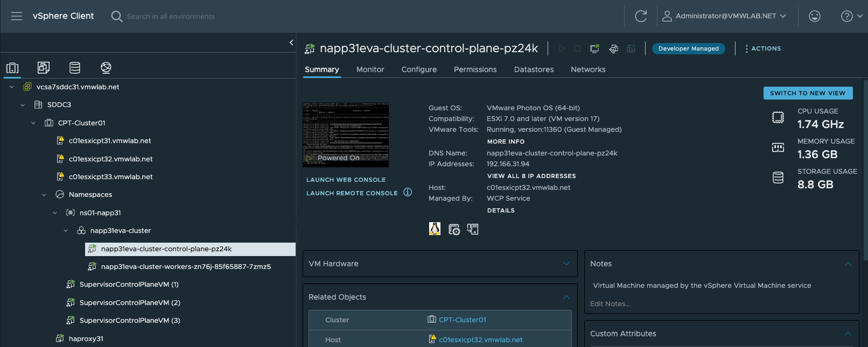
Task: Open the help question mark menu
Action: coord(852,16)
